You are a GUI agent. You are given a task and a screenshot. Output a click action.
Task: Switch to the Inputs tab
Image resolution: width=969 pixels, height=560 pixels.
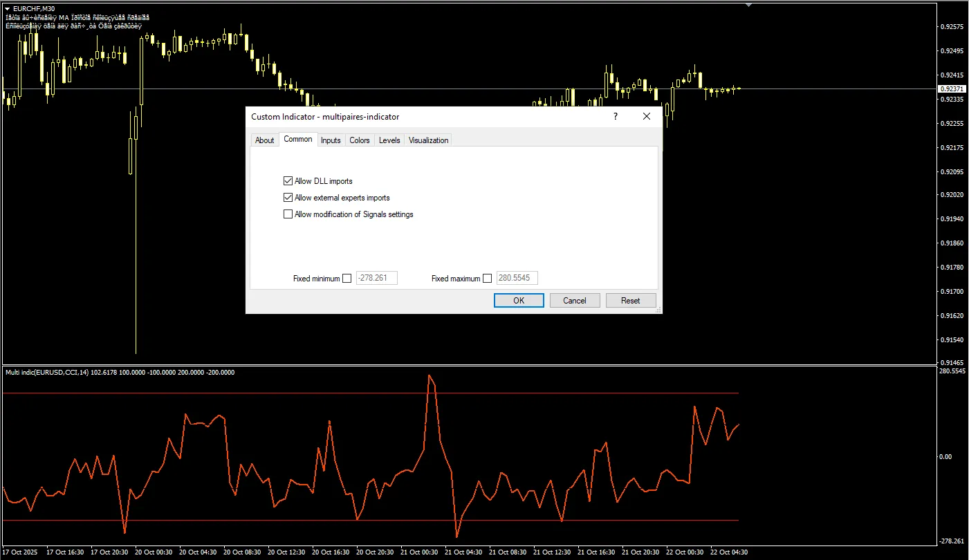[x=331, y=140]
